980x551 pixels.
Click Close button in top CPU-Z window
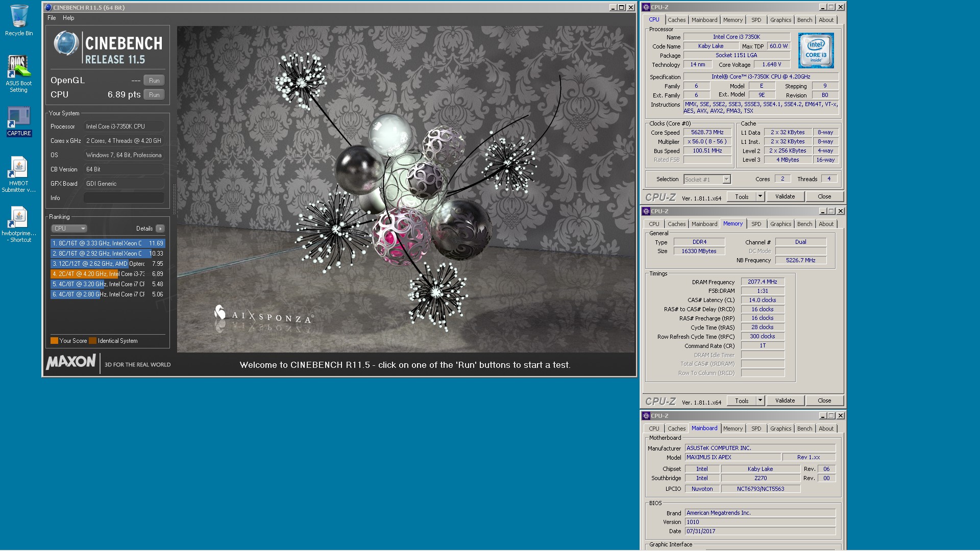pos(824,196)
